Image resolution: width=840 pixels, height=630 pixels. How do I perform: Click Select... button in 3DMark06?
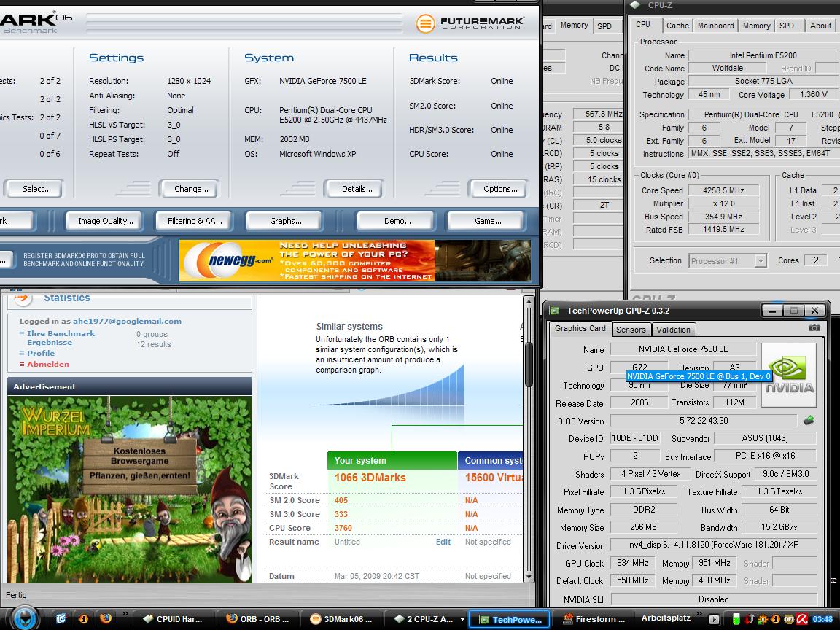[x=34, y=189]
